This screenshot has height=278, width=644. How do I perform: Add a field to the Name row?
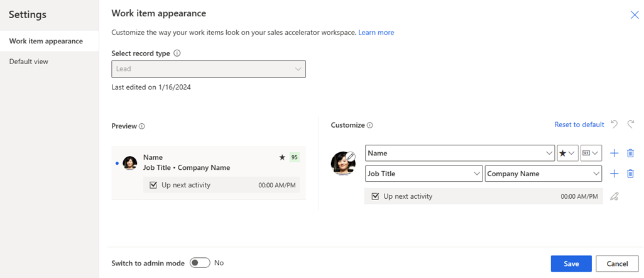coord(614,153)
